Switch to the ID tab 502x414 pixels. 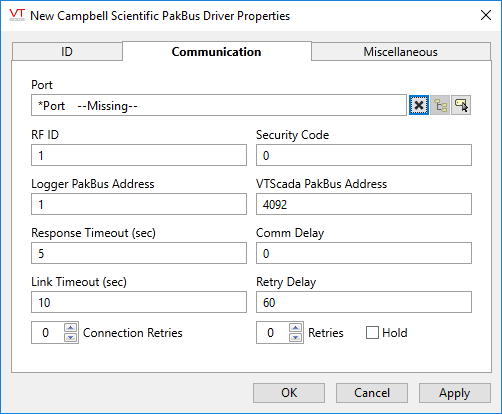[67, 52]
